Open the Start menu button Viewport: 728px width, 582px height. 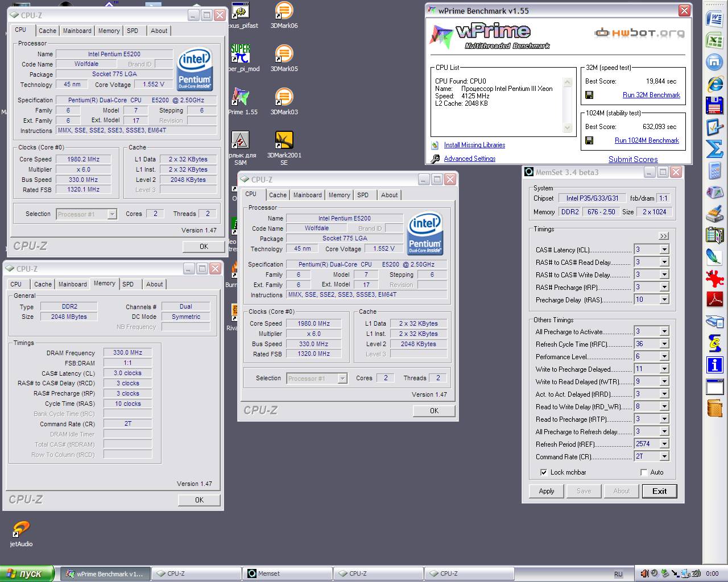[x=27, y=573]
